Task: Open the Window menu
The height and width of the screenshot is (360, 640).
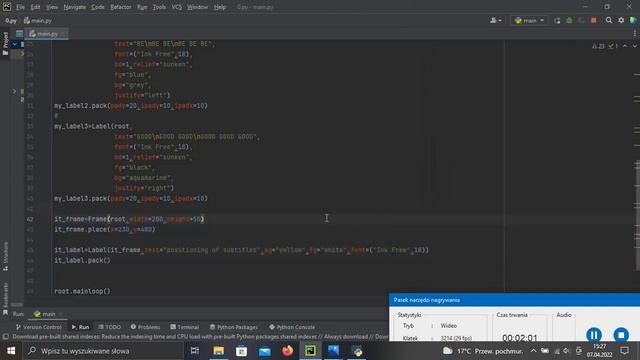Action: (198, 7)
